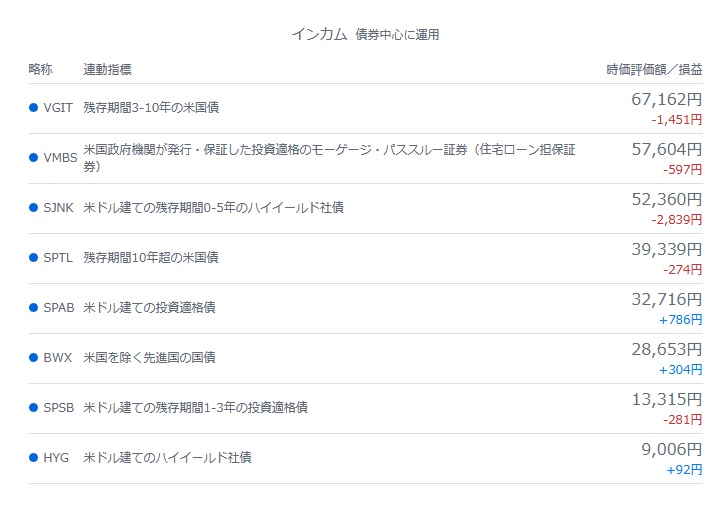722x508 pixels.
Task: Click the blue dot beside VMBS
Action: click(33, 158)
